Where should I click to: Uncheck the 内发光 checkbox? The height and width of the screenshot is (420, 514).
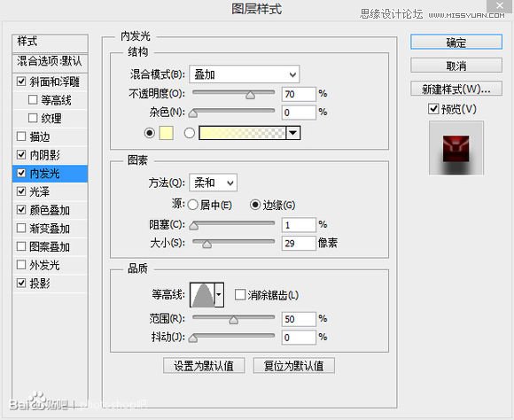[x=21, y=173]
